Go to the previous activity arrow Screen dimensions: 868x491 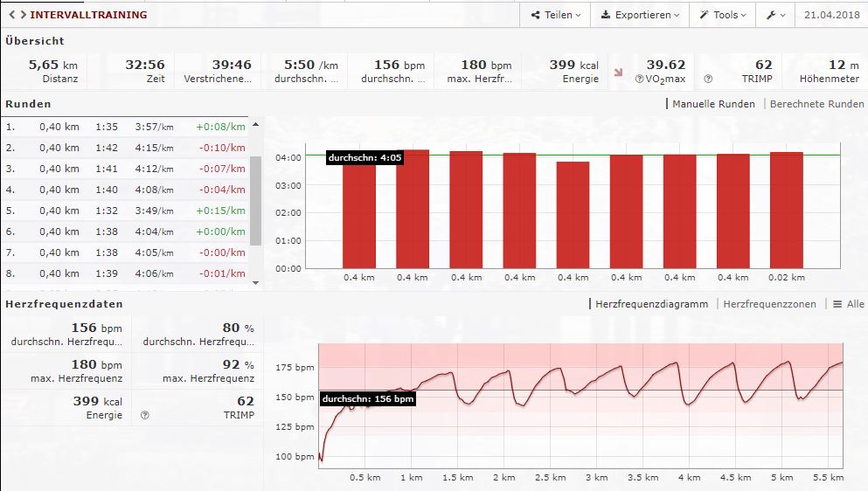(11, 15)
